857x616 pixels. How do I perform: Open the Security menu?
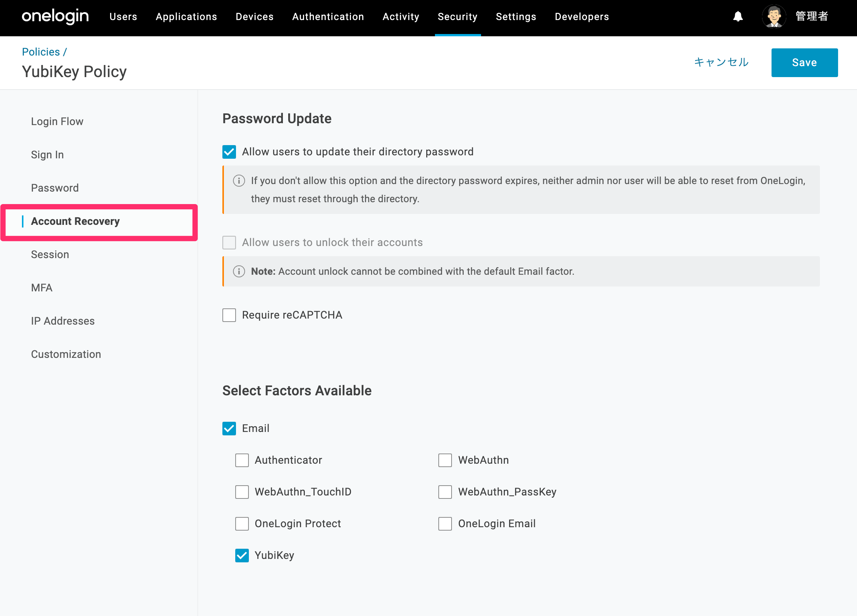pos(458,17)
